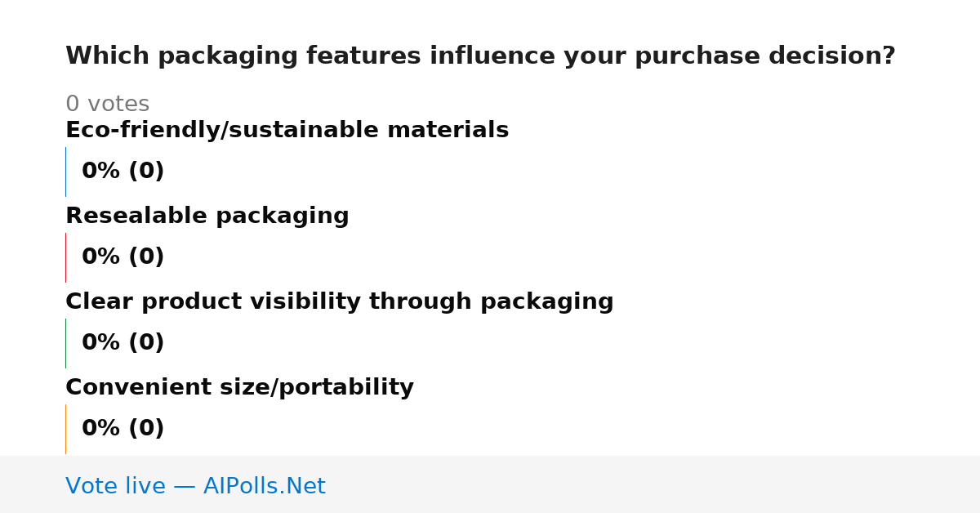Click the Resealable packaging 0% (0) result
Image resolution: width=980 pixels, height=513 pixels.
click(x=122, y=257)
